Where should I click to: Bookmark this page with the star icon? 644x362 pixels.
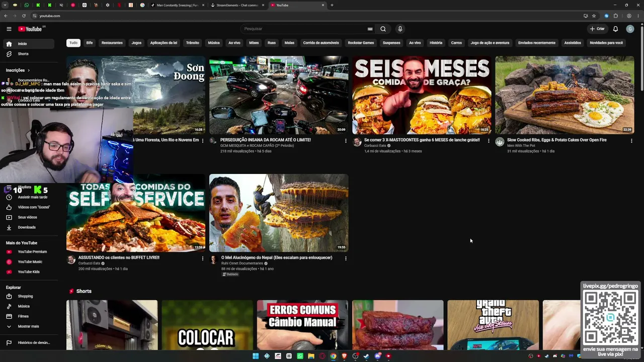coord(594,16)
